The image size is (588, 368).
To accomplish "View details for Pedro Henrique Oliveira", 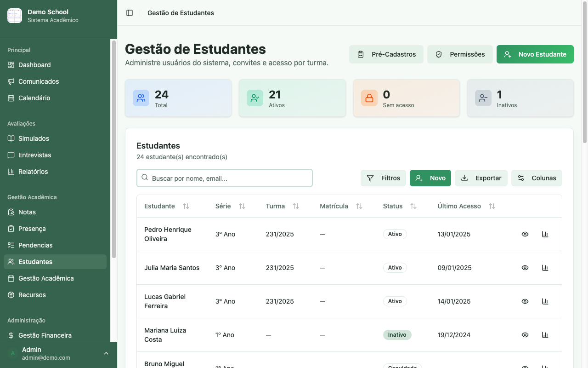I will (x=525, y=234).
